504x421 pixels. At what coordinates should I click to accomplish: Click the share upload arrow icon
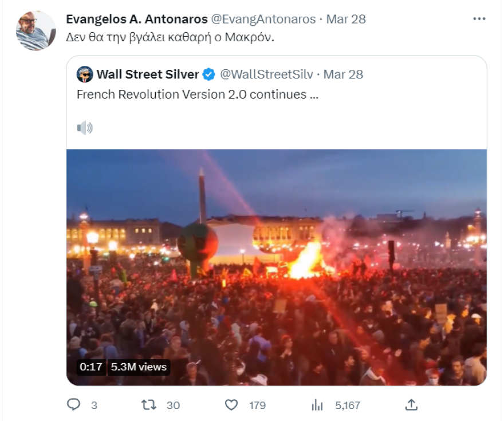pyautogui.click(x=411, y=405)
